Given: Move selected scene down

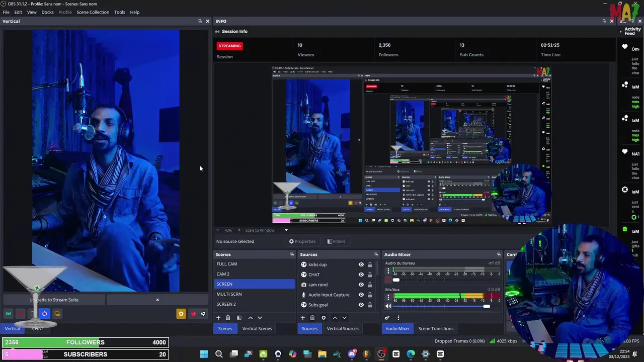Looking at the screenshot, I should (x=260, y=318).
